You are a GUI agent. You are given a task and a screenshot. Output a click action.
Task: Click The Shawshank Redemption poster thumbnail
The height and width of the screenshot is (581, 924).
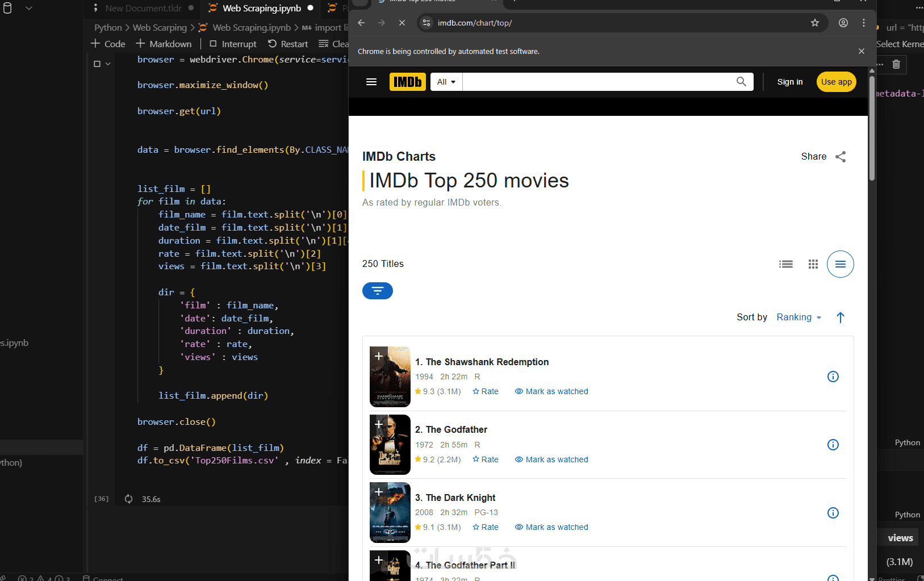coord(390,377)
